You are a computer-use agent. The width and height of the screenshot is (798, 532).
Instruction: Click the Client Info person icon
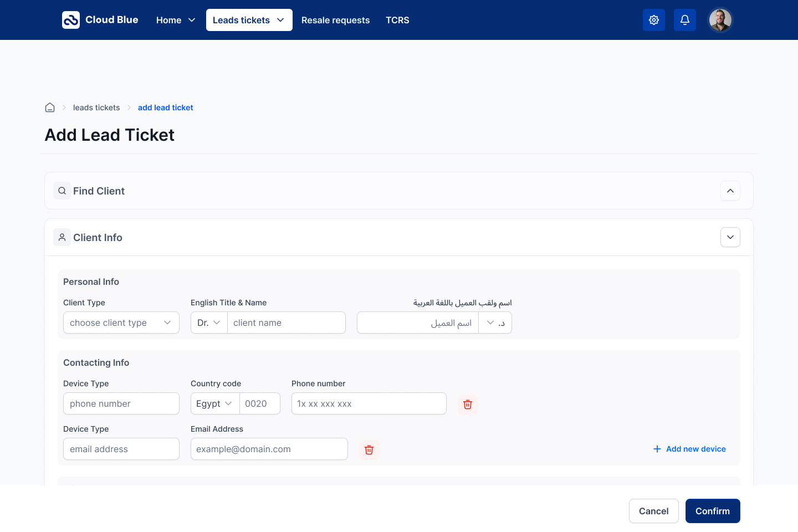coord(62,237)
